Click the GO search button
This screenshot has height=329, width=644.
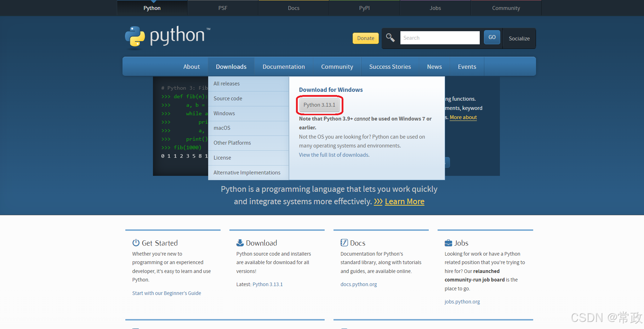click(492, 37)
